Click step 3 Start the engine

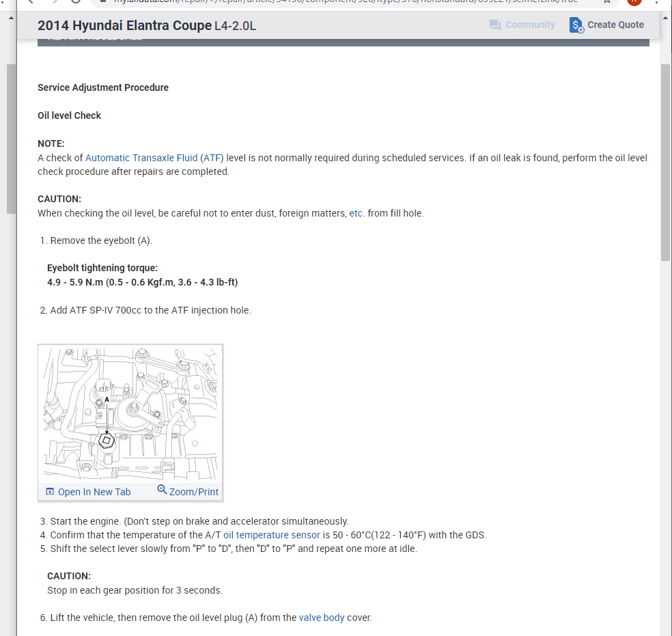[x=194, y=521]
